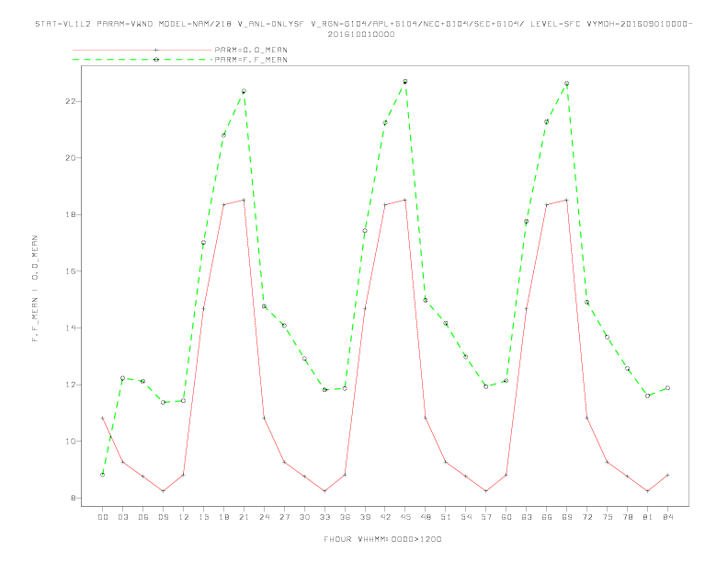Click green F.F_MEAN marker at hour 84

[667, 388]
